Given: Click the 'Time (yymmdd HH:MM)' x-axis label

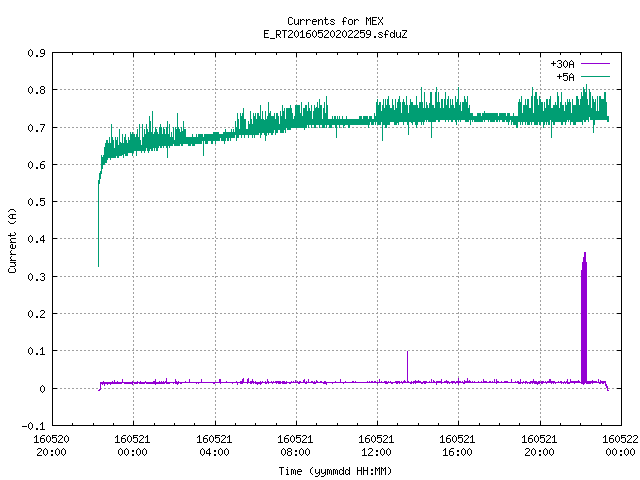Looking at the screenshot, I should point(335,471).
